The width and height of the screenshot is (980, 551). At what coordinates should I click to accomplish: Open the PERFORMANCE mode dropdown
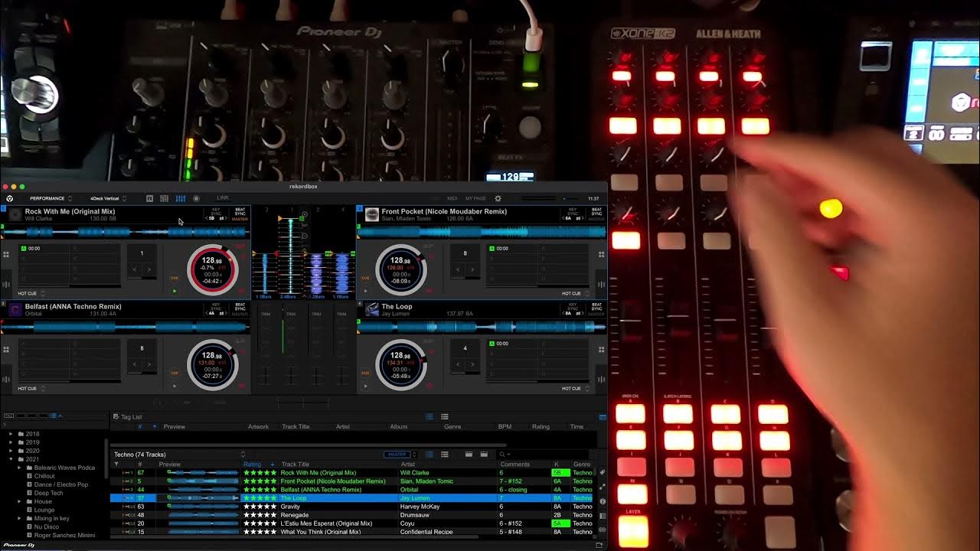point(51,198)
